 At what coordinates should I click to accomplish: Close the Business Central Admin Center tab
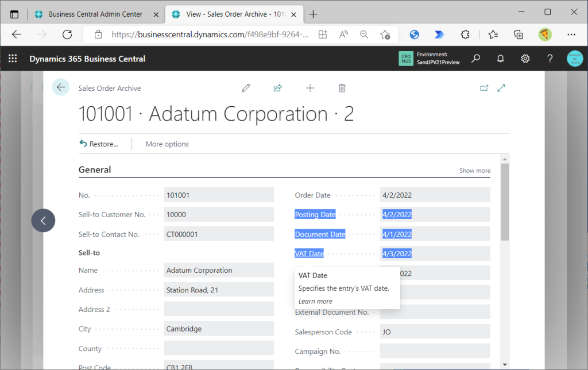pyautogui.click(x=156, y=14)
